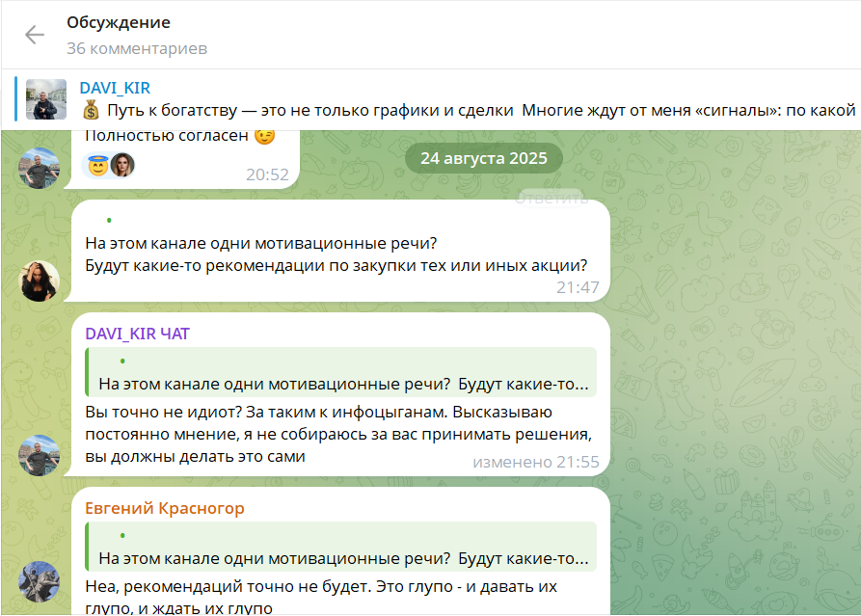Open Евгений Красногор's statue avatar
This screenshot has width=861, height=616.
click(x=39, y=581)
